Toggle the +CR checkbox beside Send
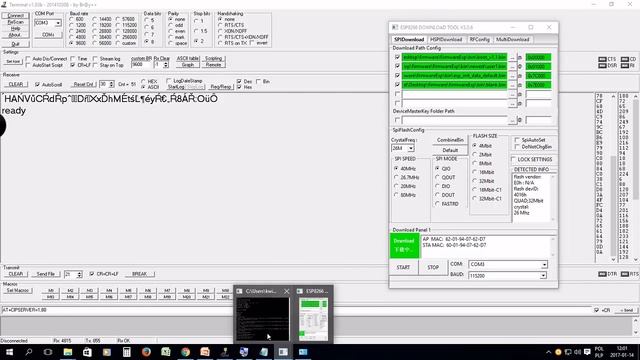Image resolution: width=640 pixels, height=360 pixels. pyautogui.click(x=596, y=310)
